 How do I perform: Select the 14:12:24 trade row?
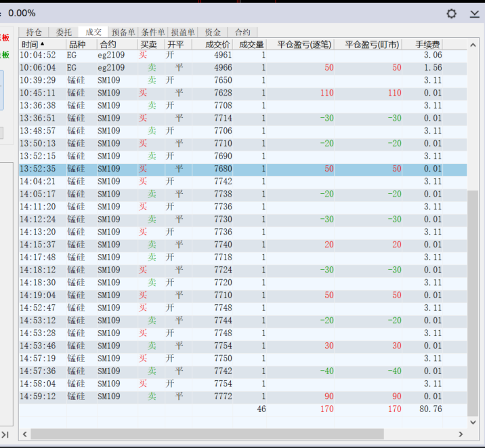(242, 220)
